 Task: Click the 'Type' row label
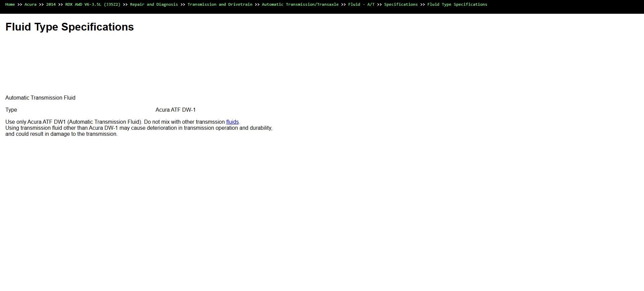tap(11, 110)
